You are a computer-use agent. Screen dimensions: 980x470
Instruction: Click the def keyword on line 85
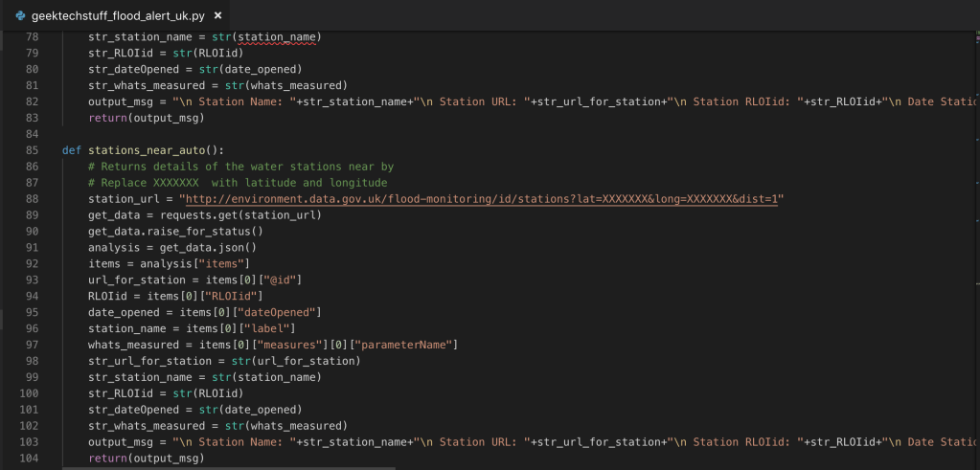point(72,150)
